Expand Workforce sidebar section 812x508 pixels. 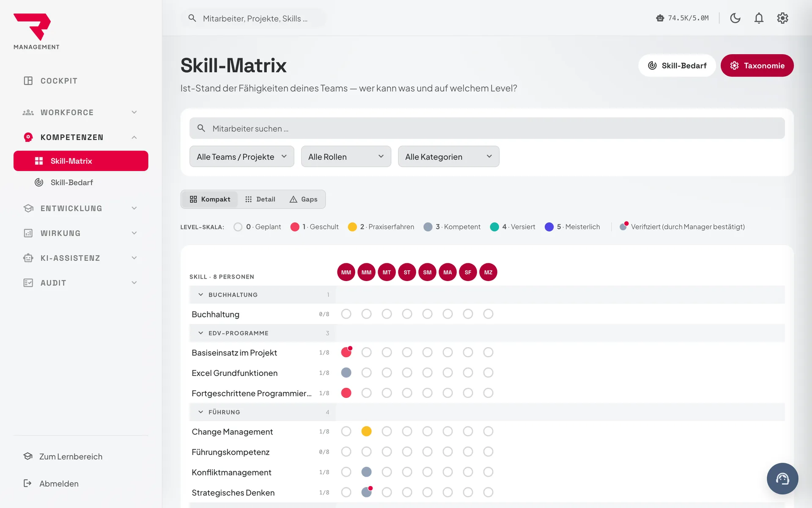pos(81,112)
